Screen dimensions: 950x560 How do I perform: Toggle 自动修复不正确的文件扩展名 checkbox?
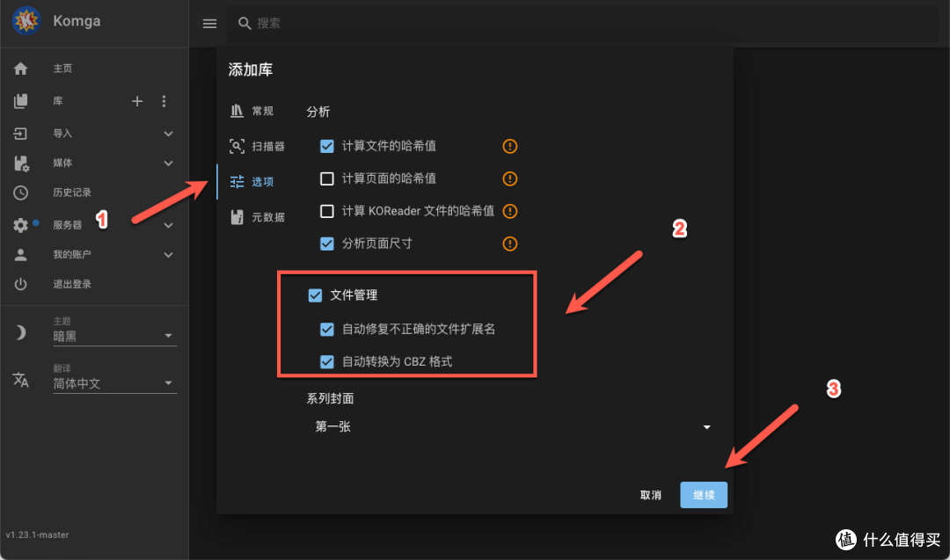click(x=327, y=330)
